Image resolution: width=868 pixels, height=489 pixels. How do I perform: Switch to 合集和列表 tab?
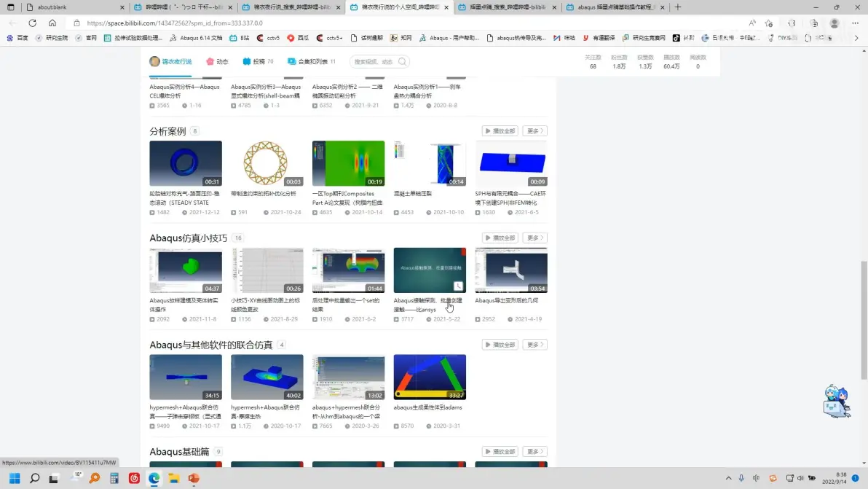tap(312, 61)
